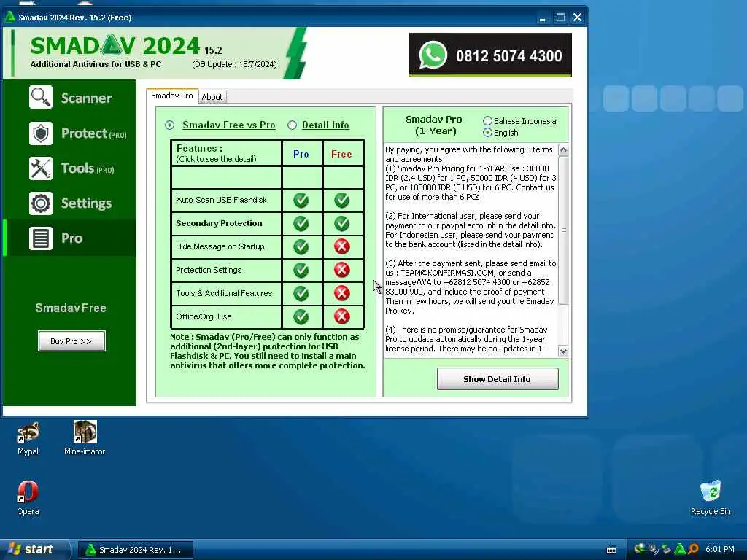Click Auto-Scan USB Flashdisk feature row

click(x=226, y=200)
